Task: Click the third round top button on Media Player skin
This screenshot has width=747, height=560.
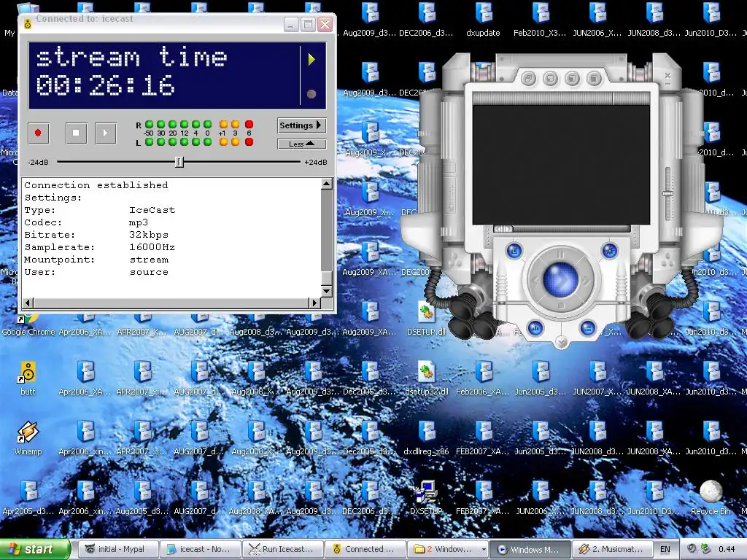Action: pyautogui.click(x=572, y=78)
